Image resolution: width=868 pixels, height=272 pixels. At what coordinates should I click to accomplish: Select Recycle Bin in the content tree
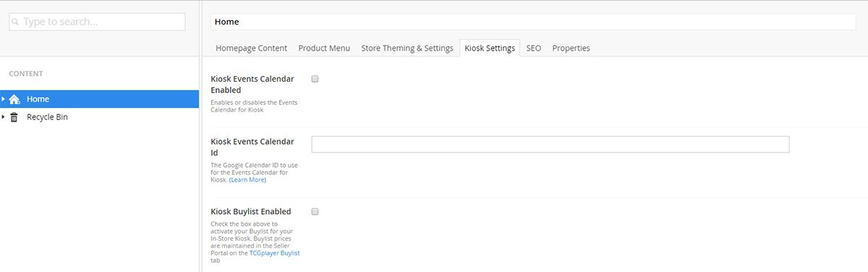99,117
